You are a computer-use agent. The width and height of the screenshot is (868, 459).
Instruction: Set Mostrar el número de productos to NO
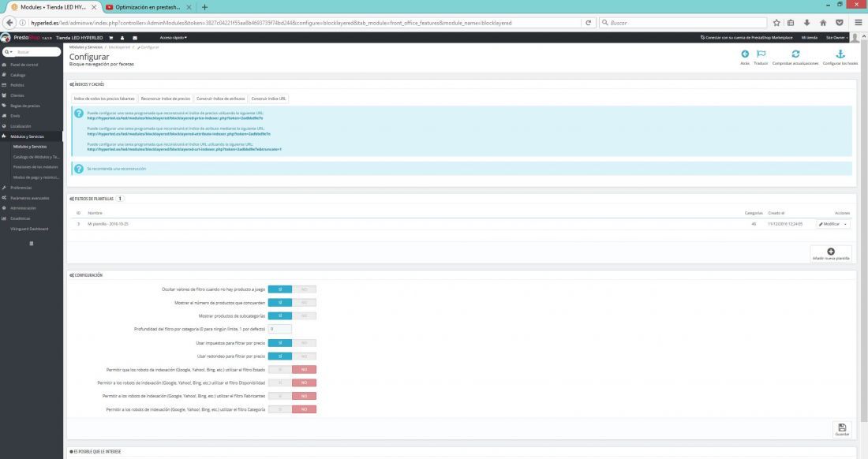304,303
